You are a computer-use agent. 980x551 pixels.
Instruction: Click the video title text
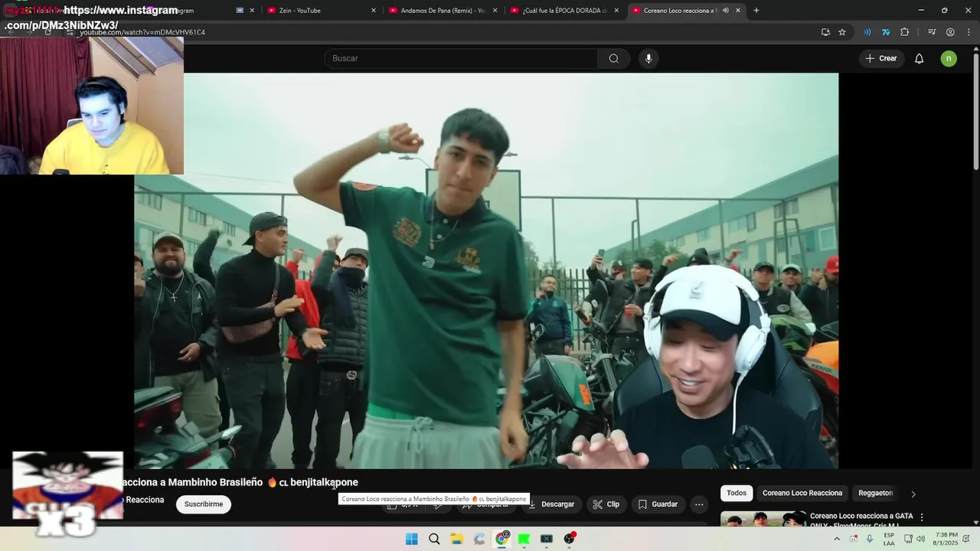click(240, 482)
